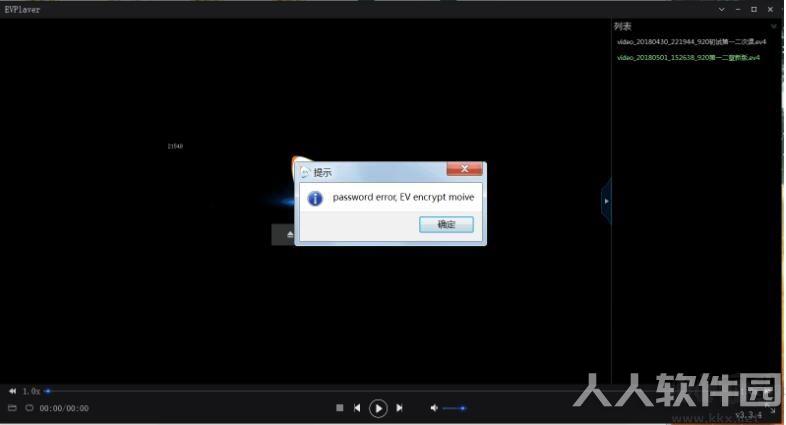Image resolution: width=786 pixels, height=425 pixels.
Task: Skip to the next video
Action: tap(400, 408)
